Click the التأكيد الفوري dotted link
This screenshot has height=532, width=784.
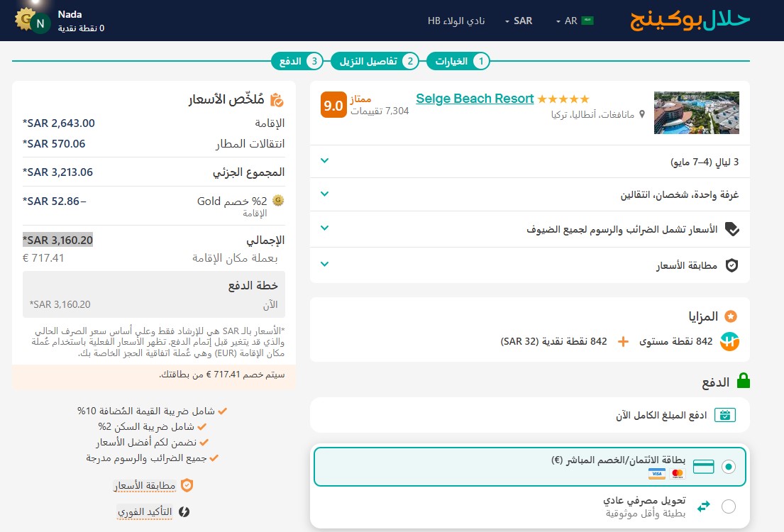coord(145,512)
